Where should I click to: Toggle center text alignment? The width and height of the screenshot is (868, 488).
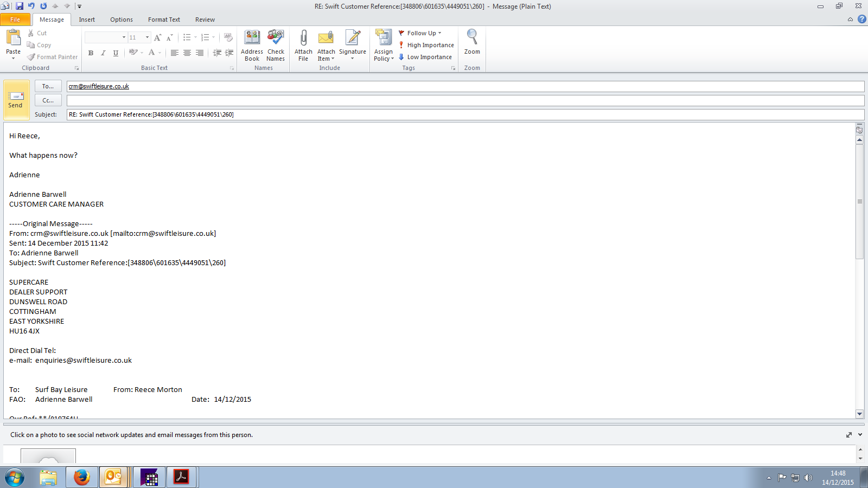click(187, 53)
